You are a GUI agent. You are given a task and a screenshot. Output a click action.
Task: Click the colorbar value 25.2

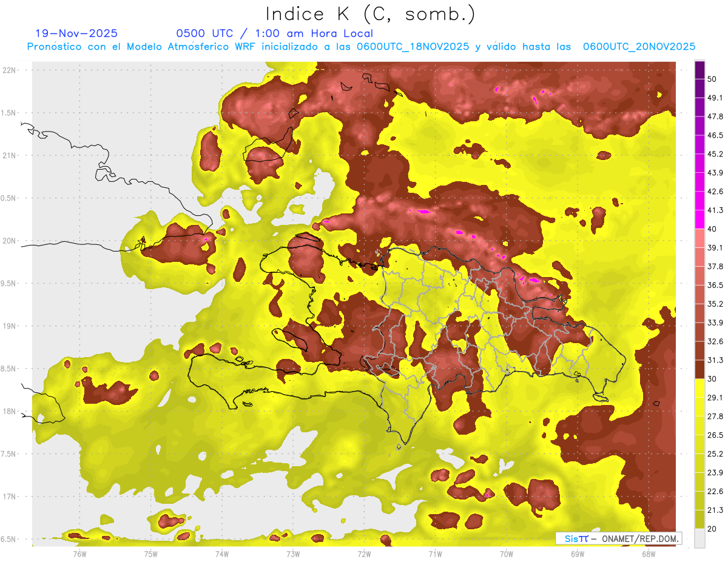pos(715,454)
